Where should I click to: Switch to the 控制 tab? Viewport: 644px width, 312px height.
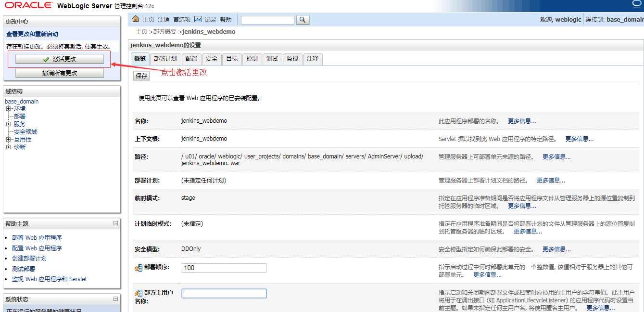pos(252,59)
